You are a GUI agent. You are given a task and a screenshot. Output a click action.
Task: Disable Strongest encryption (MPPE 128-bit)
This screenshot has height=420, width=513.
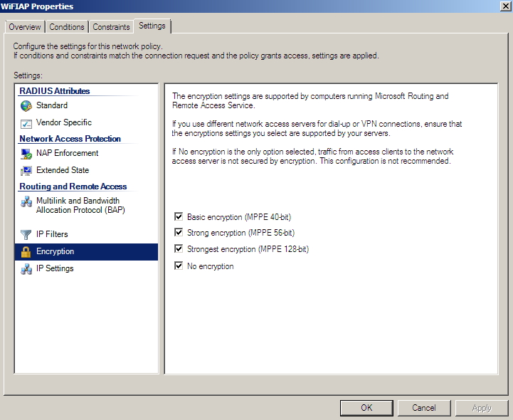[178, 249]
